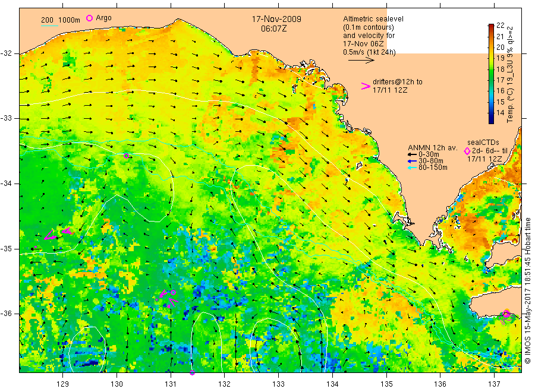Click the '0.5m/s (1kt 24h)' text
535x392 pixels.
coord(370,52)
